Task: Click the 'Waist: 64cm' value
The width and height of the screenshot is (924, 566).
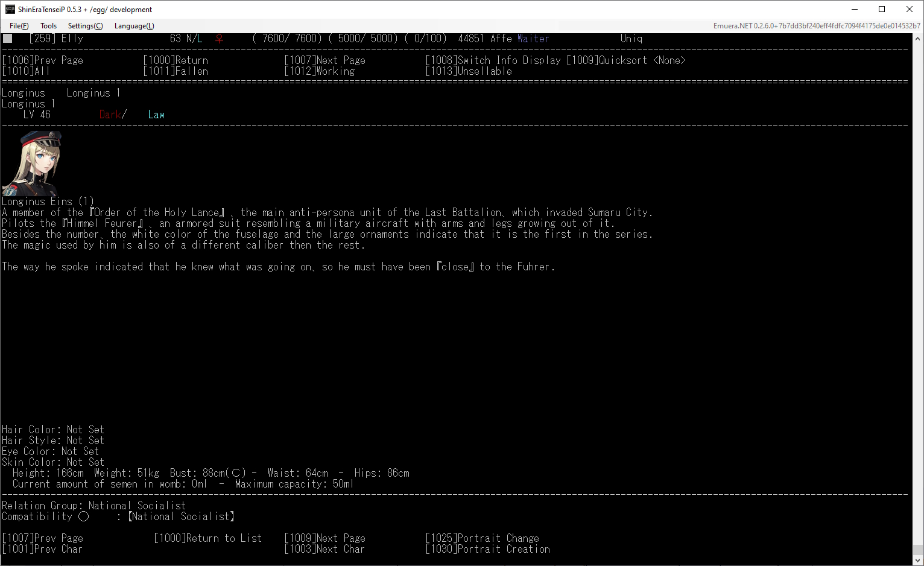Action: pos(298,473)
